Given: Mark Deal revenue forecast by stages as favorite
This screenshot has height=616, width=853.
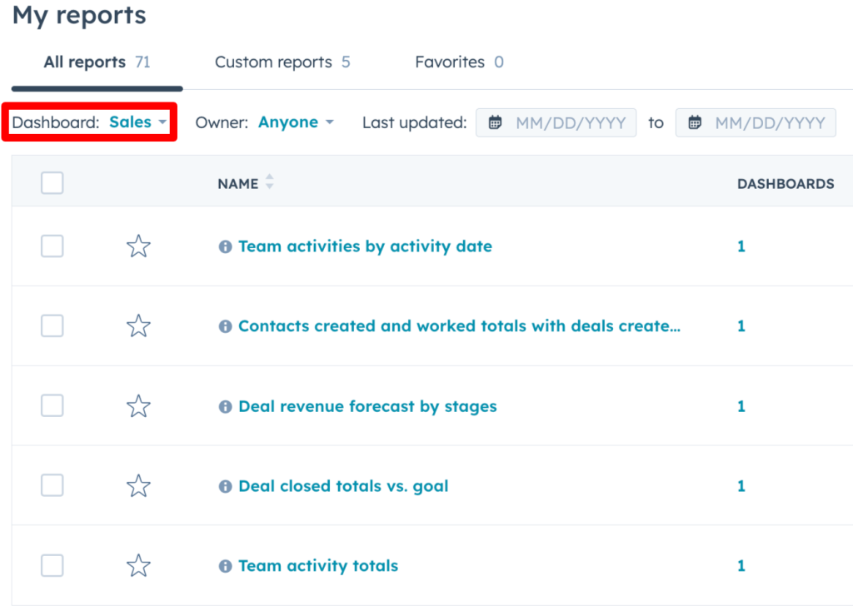Looking at the screenshot, I should [138, 406].
